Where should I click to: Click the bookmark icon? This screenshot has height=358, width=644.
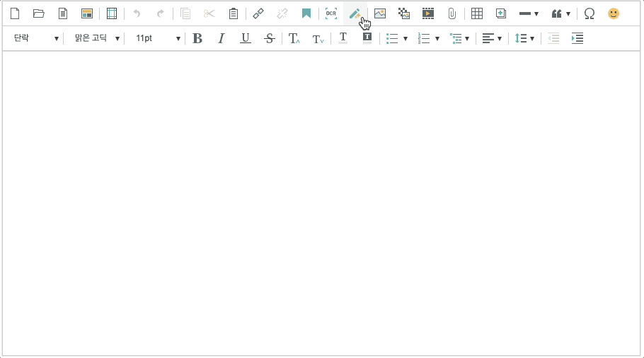tap(306, 13)
